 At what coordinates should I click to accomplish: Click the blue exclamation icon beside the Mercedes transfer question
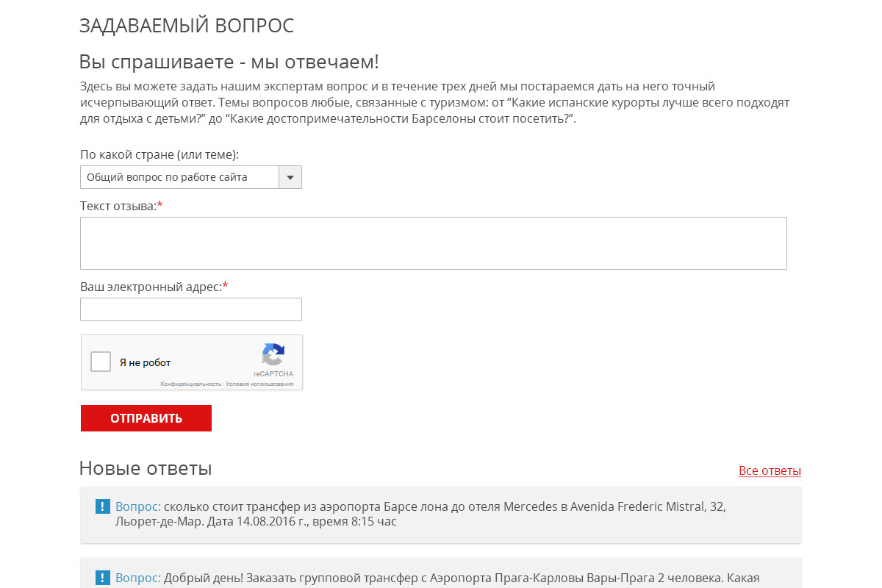102,506
